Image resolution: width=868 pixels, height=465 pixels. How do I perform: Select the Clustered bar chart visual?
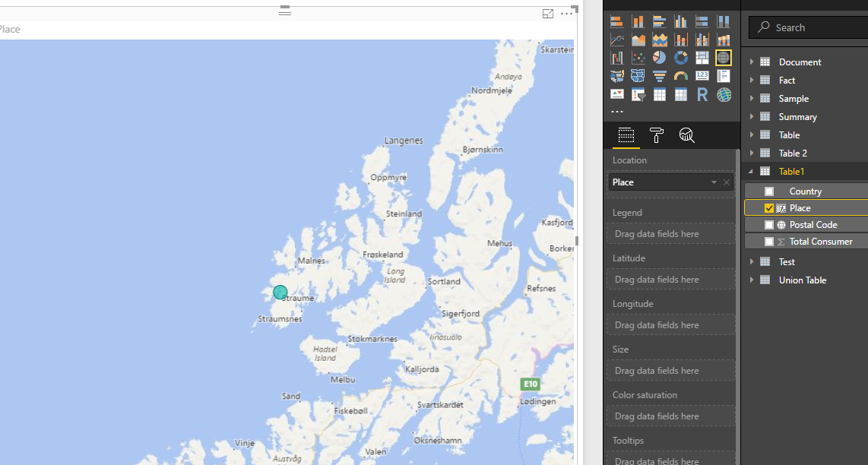pos(659,21)
